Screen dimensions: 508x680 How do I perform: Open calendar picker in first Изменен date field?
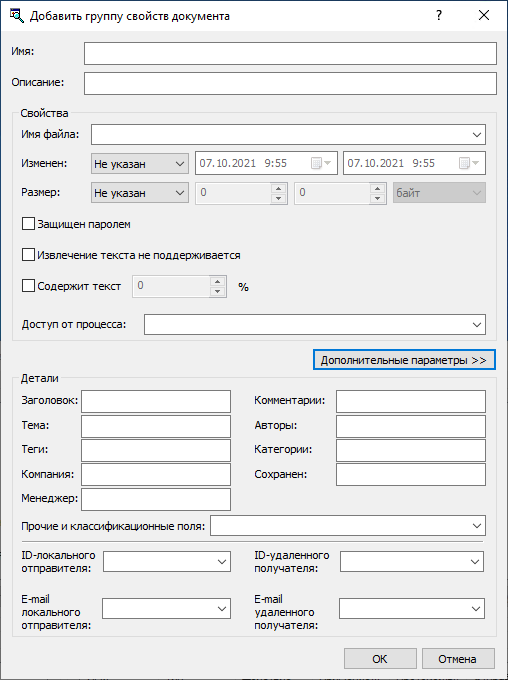point(321,163)
